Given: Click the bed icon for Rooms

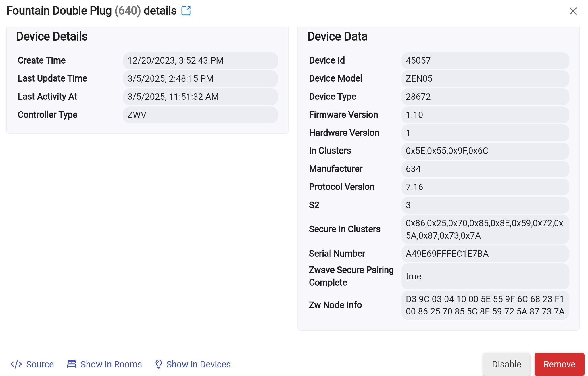Looking at the screenshot, I should click(x=72, y=364).
